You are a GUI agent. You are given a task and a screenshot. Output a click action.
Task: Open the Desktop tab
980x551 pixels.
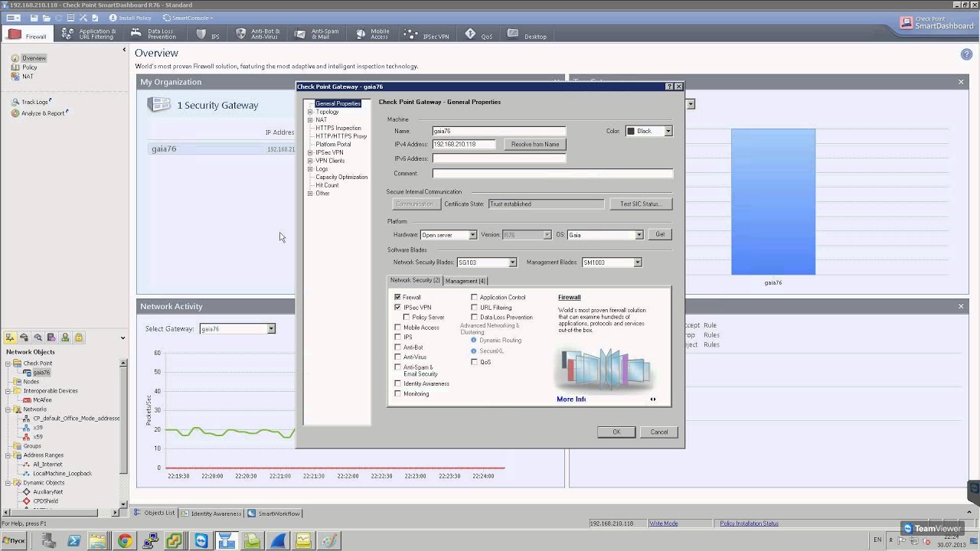[x=527, y=35]
